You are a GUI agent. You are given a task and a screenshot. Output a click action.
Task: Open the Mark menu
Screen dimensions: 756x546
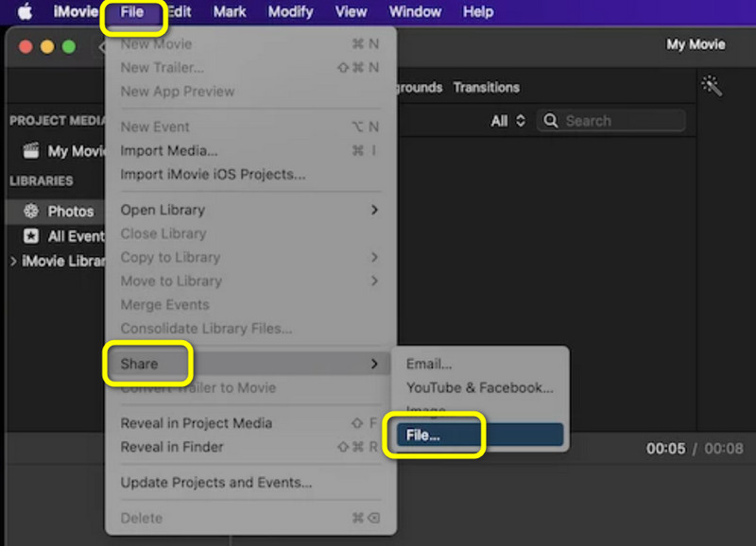[230, 11]
